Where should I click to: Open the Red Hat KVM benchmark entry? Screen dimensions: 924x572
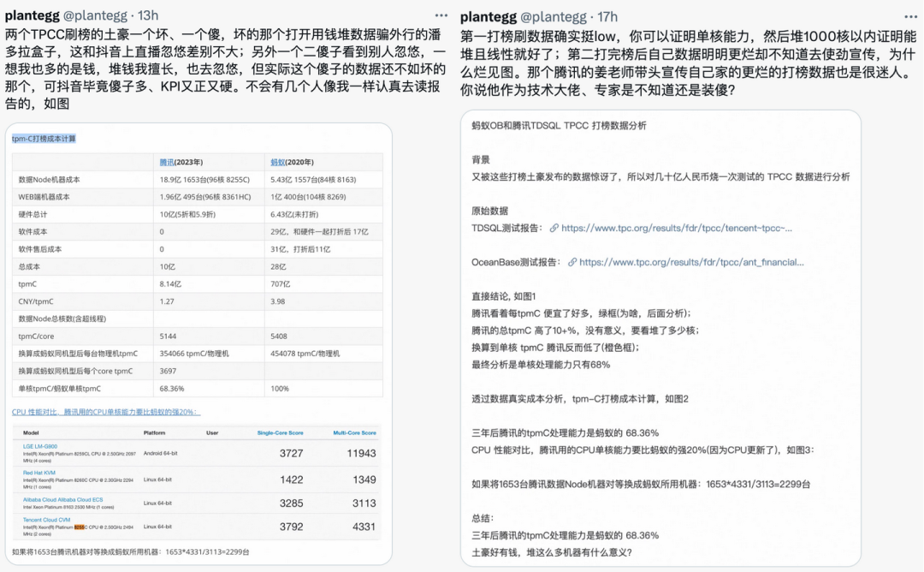38,473
